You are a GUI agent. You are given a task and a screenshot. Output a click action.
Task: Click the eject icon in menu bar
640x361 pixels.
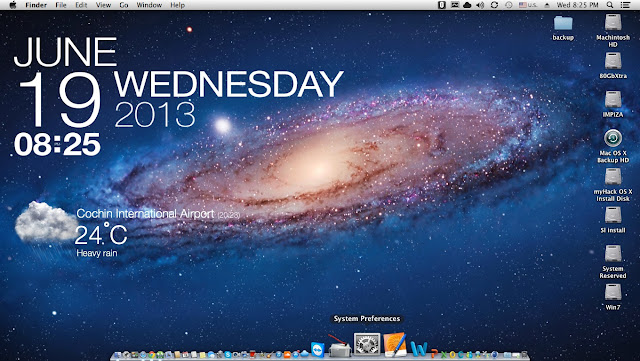pos(547,5)
